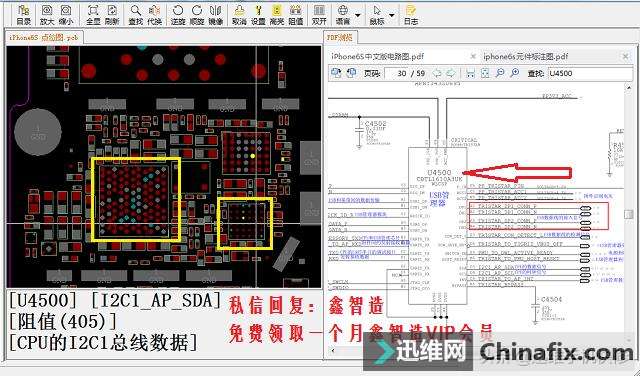Refresh the view using 刷新
This screenshot has height=376, width=640.
(x=111, y=15)
